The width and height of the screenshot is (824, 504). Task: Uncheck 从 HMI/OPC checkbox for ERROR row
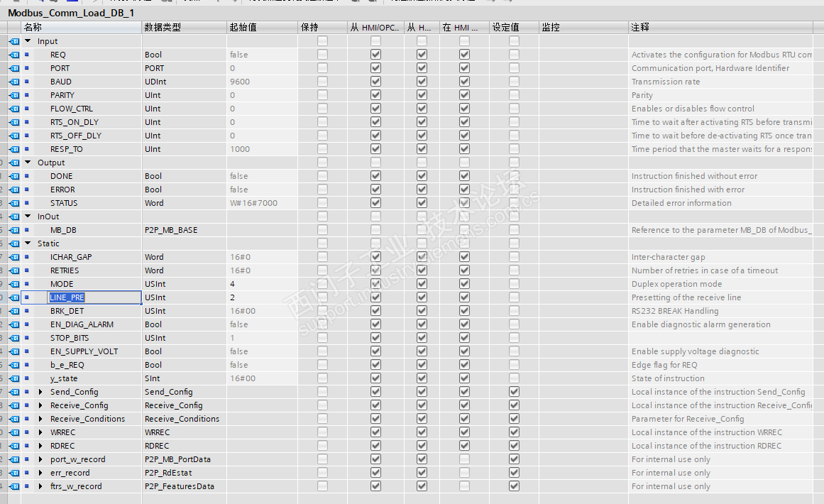point(375,190)
